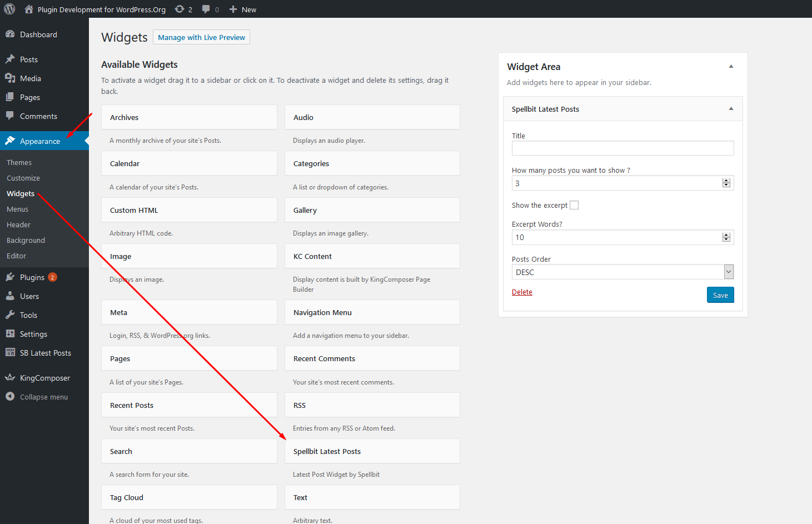Screen dimensions: 812x524
Task: Open the Themes submenu item
Action: click(x=19, y=163)
